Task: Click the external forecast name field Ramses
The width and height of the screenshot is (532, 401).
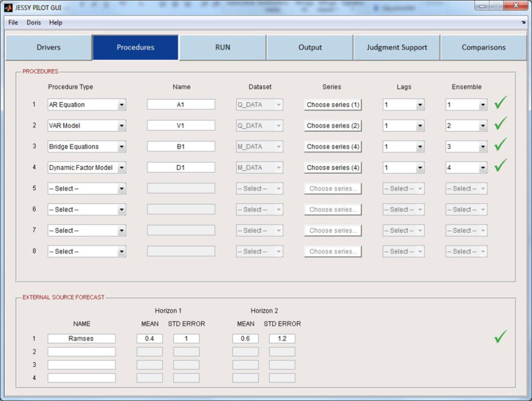Action: [81, 338]
